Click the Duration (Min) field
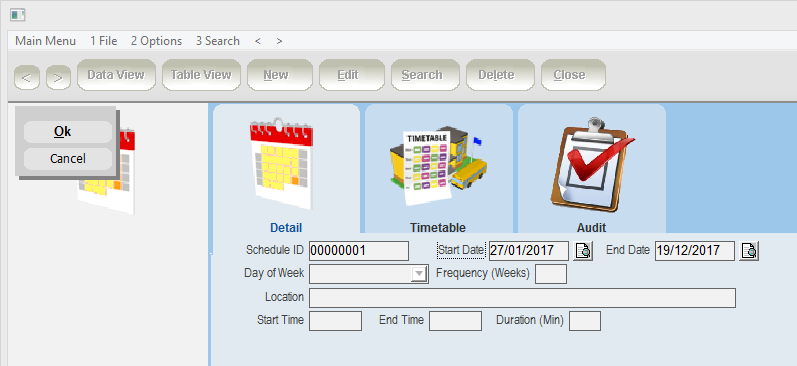This screenshot has width=797, height=366. (x=585, y=321)
